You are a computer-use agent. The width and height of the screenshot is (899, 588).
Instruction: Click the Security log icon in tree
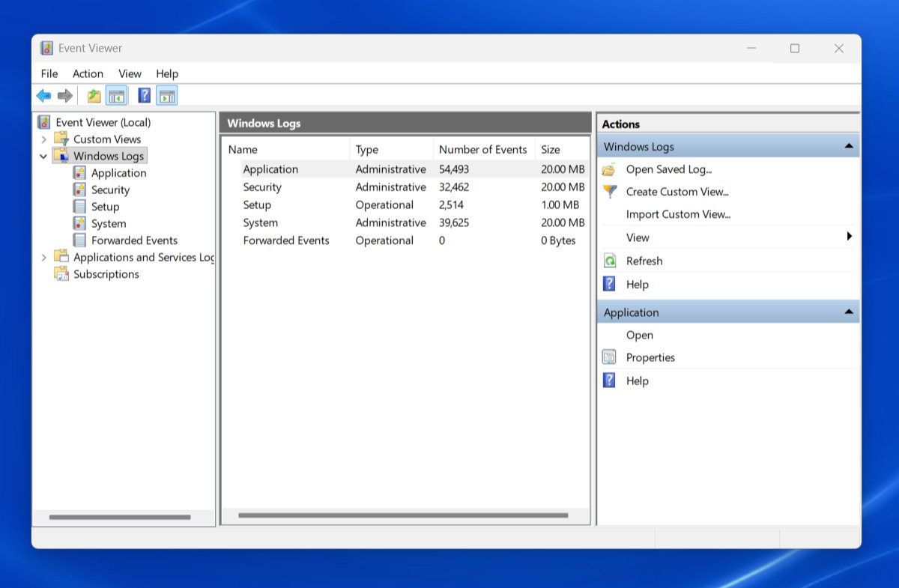click(79, 190)
